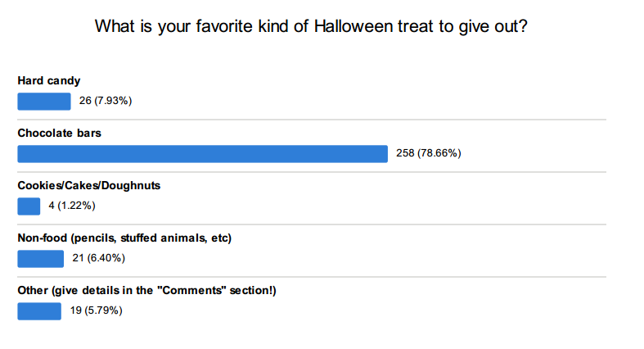
Task: Click the 21 (6.40%) value text
Action: (98, 258)
